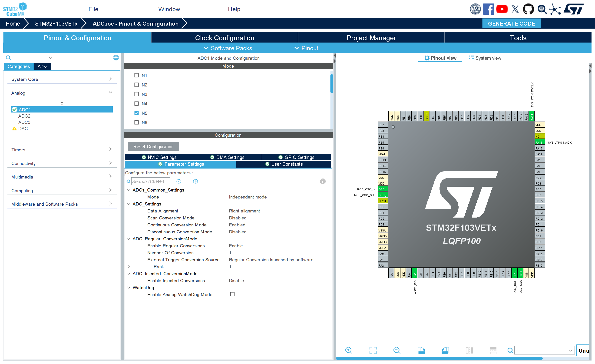Open the YouTube icon link
Image resolution: width=595 pixels, height=364 pixels.
(502, 9)
